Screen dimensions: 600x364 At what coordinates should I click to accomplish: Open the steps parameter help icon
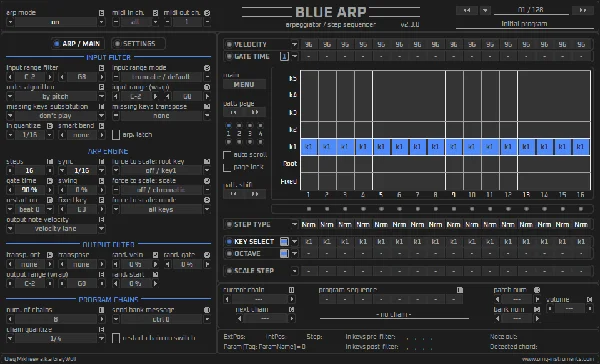coord(50,162)
